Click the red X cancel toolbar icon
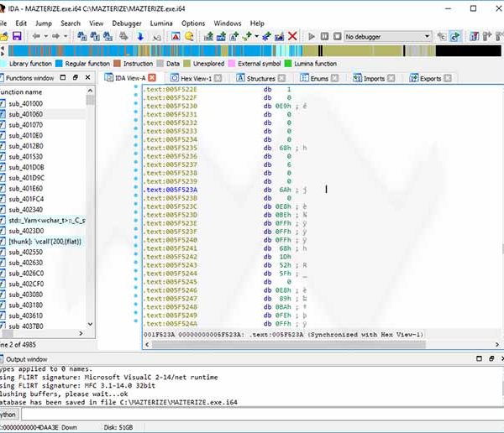The height and width of the screenshot is (433, 504). (x=292, y=36)
